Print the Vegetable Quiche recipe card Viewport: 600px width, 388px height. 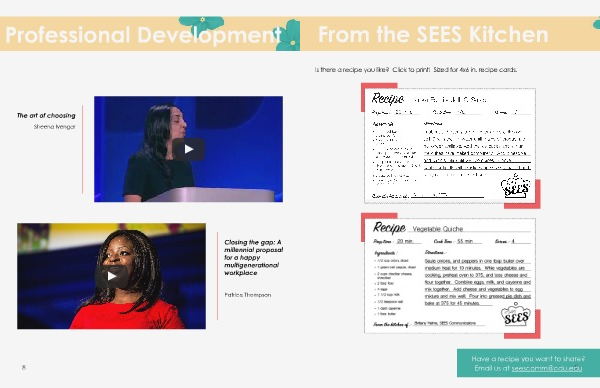[450, 276]
